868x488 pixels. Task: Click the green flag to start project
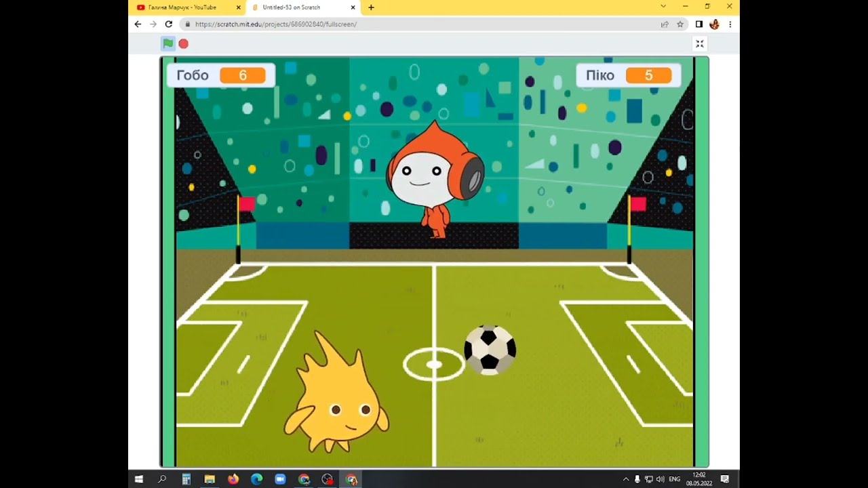[x=167, y=43]
